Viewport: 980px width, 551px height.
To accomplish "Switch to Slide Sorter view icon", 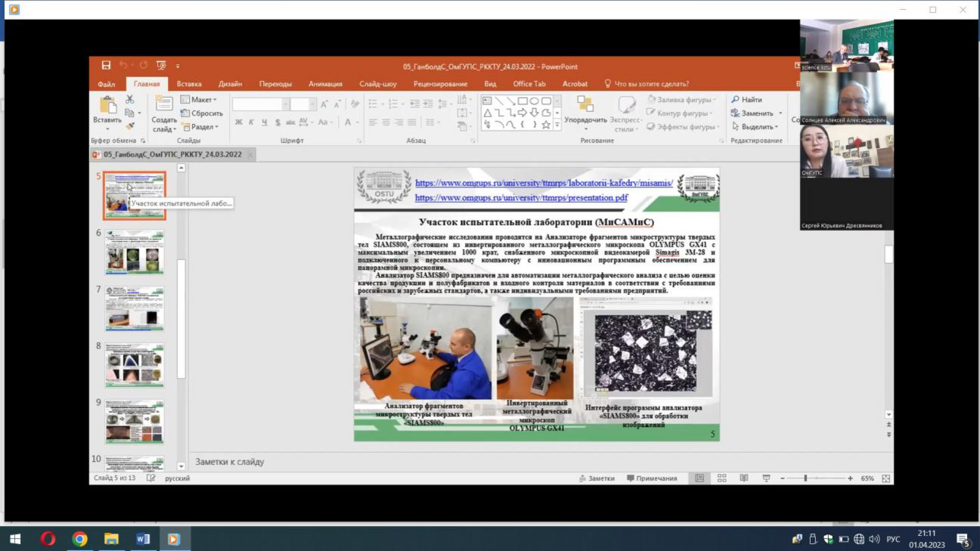I will 721,478.
